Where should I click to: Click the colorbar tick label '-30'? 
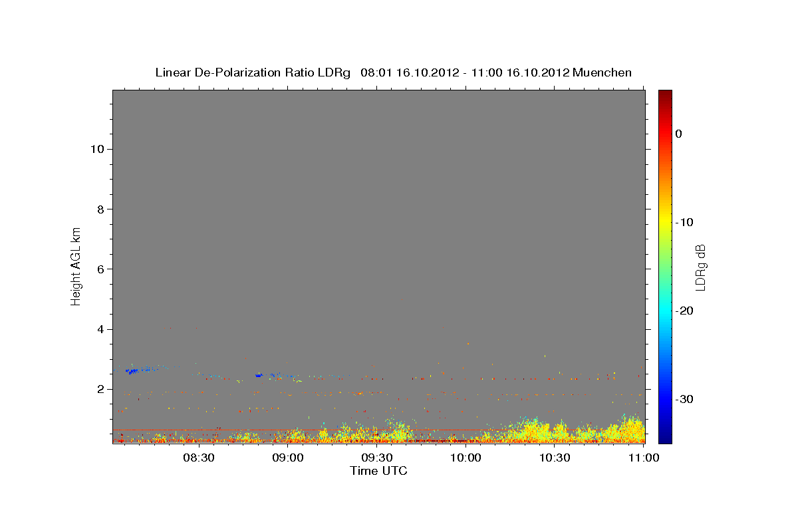pos(685,399)
